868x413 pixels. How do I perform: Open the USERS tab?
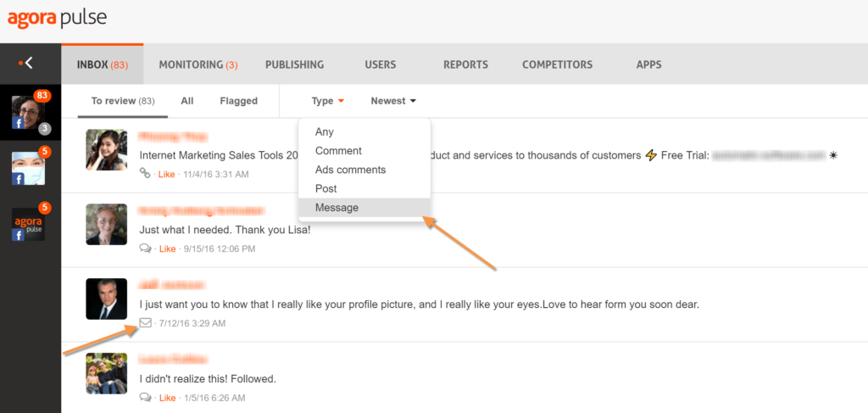381,64
